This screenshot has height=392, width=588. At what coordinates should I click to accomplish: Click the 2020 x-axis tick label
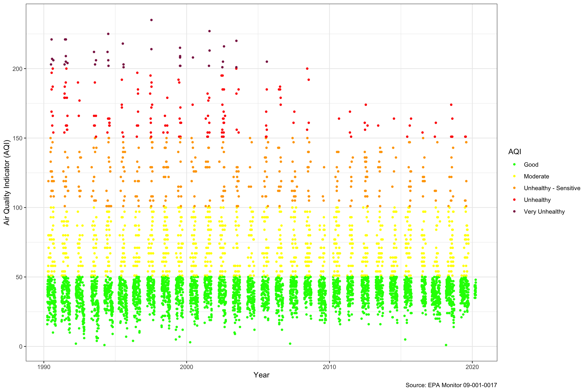472,367
